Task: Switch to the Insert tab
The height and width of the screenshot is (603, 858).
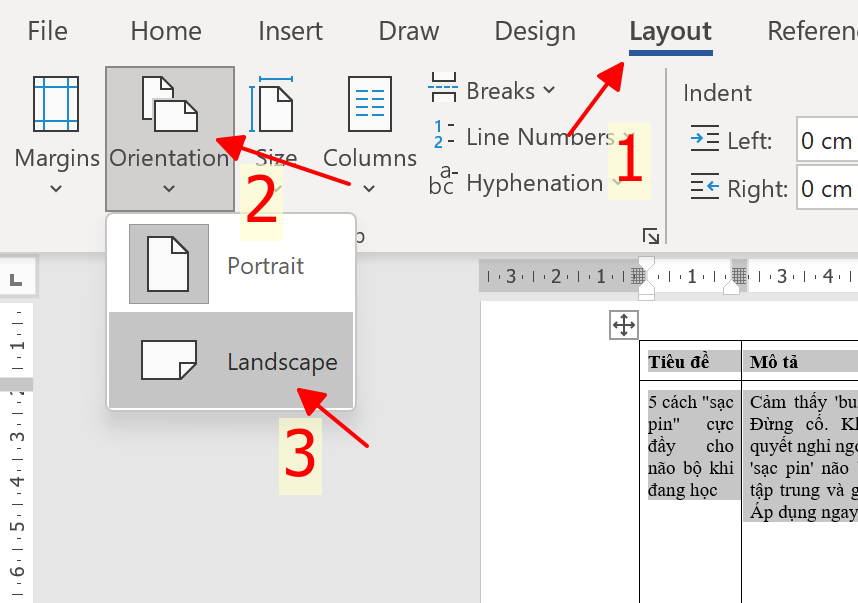Action: tap(290, 31)
